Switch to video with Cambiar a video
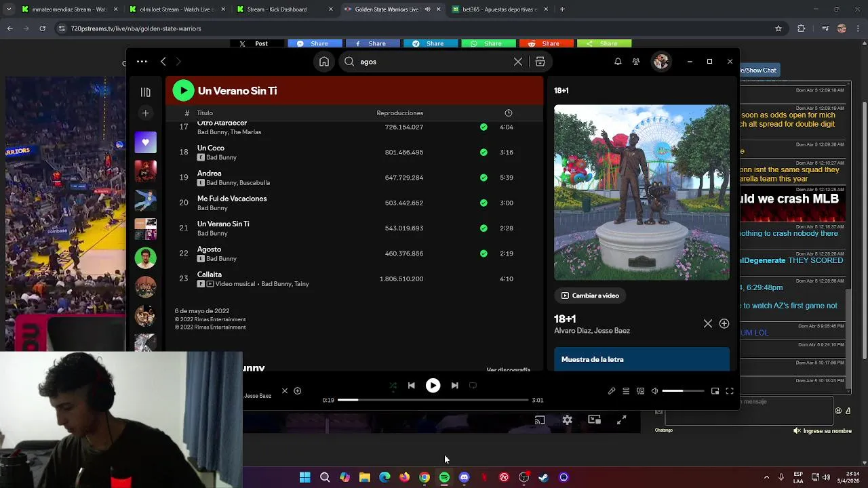Image resolution: width=868 pixels, height=488 pixels. [590, 296]
